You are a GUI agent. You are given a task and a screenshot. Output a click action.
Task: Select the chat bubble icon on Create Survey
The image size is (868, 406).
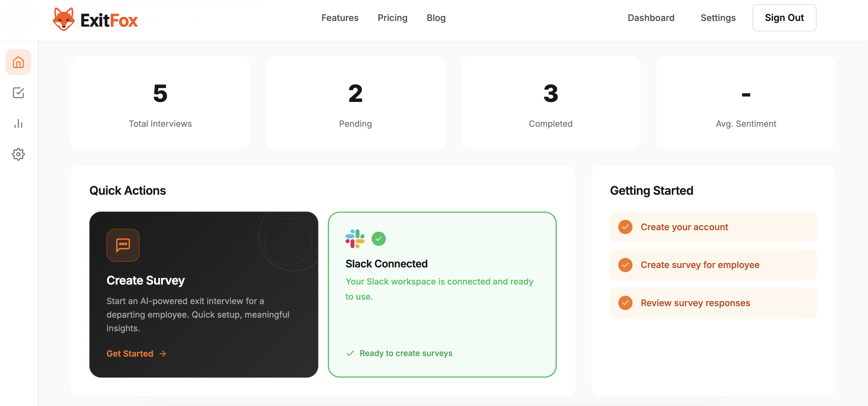coord(123,245)
